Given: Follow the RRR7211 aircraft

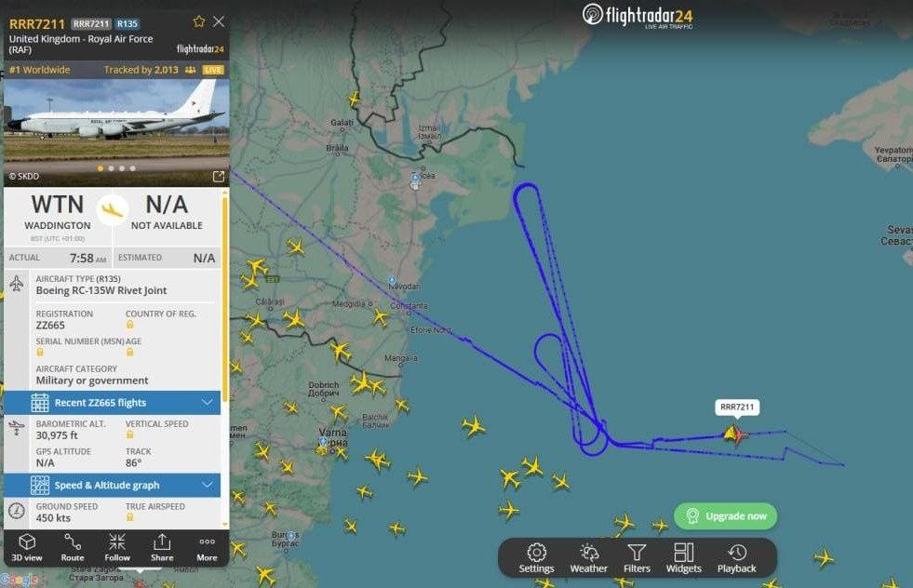Looking at the screenshot, I should 117,547.
